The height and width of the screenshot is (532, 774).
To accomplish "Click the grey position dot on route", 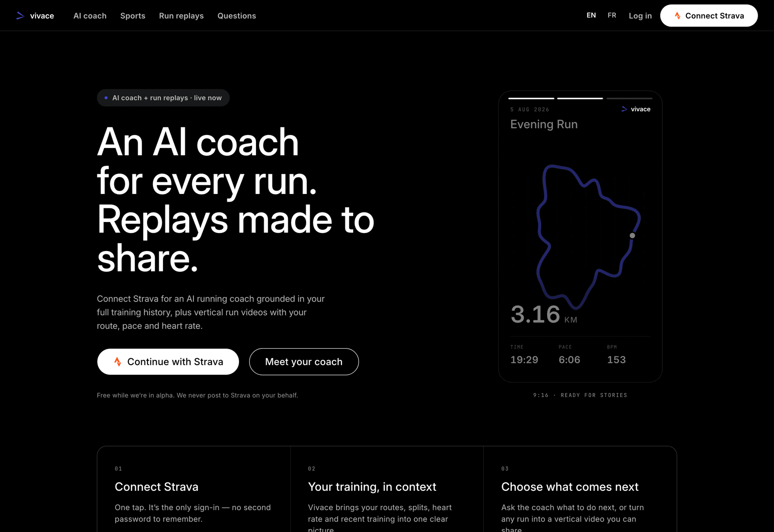I will click(x=632, y=236).
